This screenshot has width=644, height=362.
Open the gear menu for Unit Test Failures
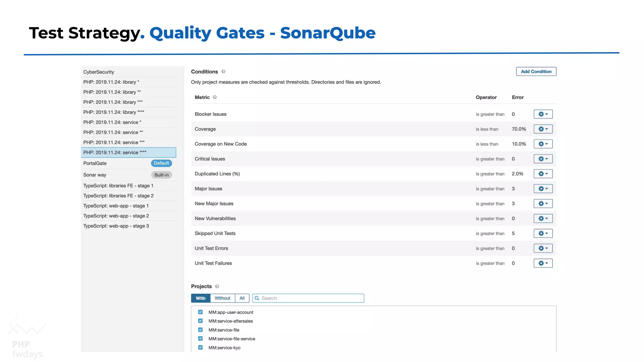pyautogui.click(x=543, y=263)
